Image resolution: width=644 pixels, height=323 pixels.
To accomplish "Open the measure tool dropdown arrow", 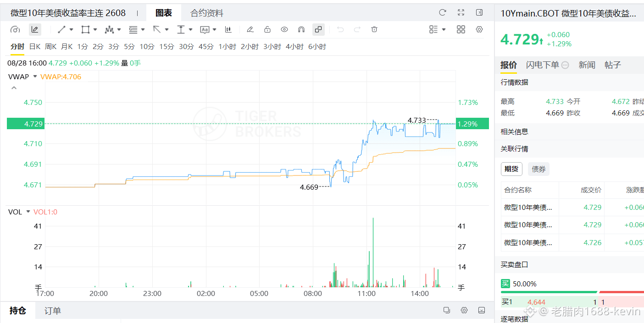I will point(191,30).
